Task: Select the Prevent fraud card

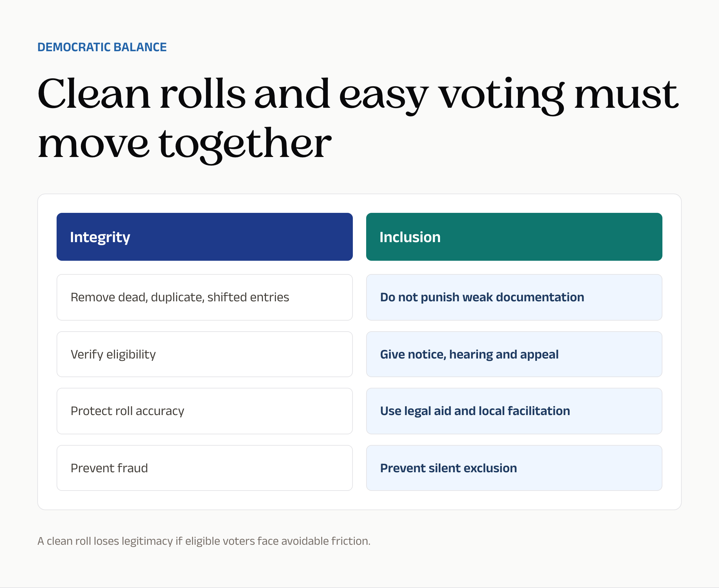Action: pyautogui.click(x=204, y=468)
